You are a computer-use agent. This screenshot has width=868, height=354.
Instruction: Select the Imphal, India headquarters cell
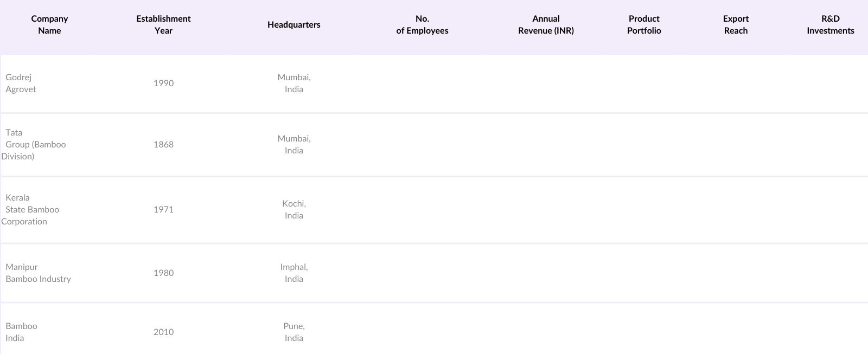[293, 273]
